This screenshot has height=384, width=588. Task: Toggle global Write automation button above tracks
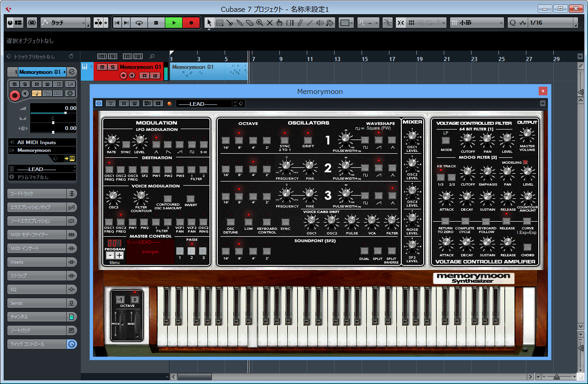pos(138,56)
